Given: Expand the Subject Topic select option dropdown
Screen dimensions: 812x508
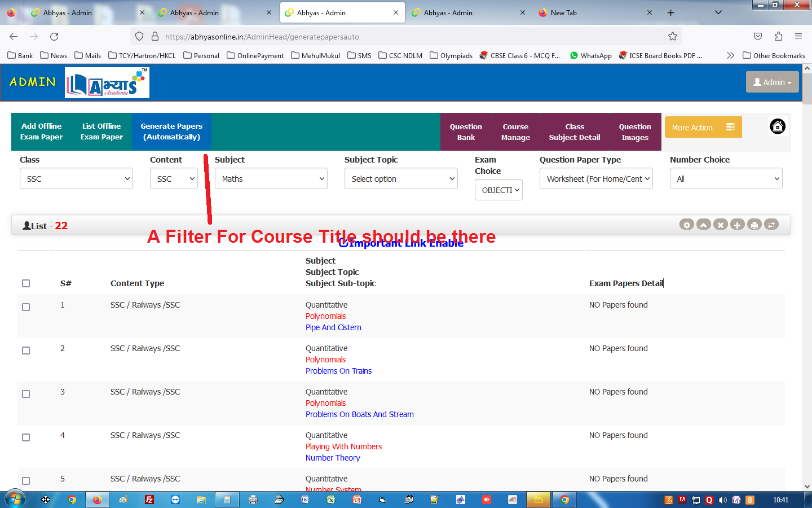Looking at the screenshot, I should 400,179.
